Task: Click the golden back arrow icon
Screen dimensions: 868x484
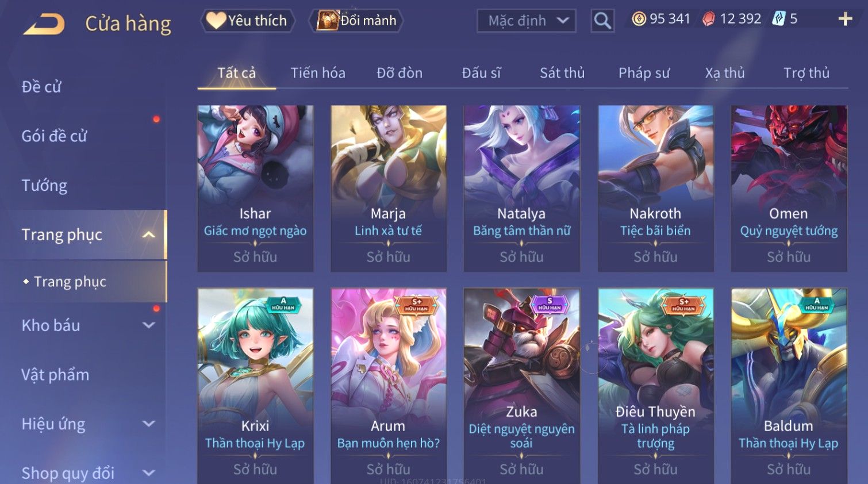Action: click(44, 25)
